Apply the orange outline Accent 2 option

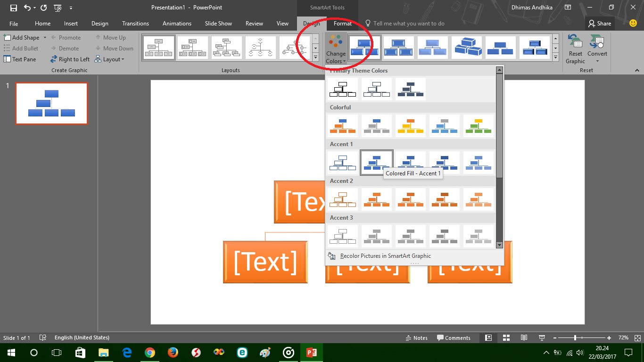tap(343, 199)
